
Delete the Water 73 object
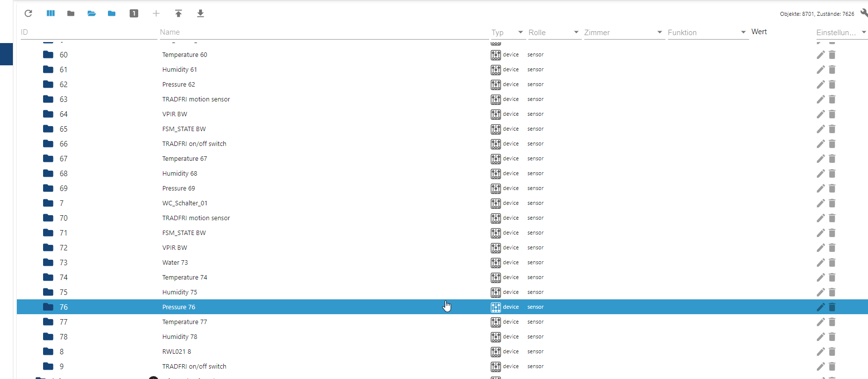pos(832,262)
